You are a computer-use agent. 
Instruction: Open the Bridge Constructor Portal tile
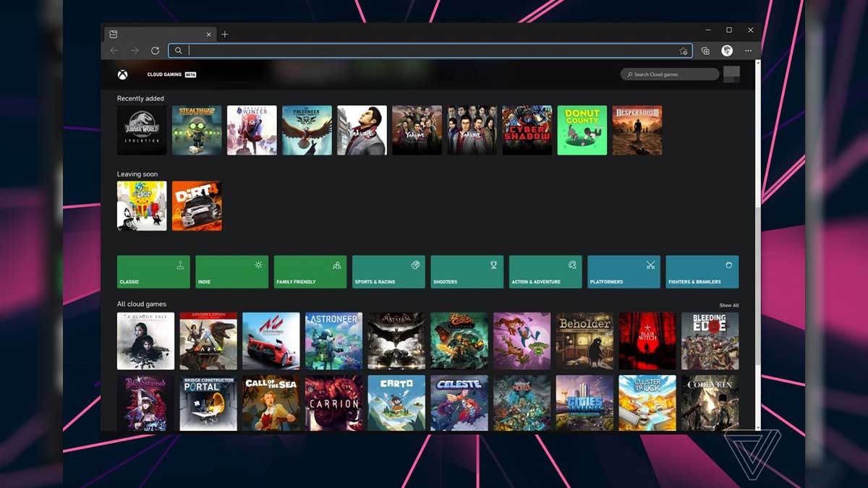[x=208, y=403]
